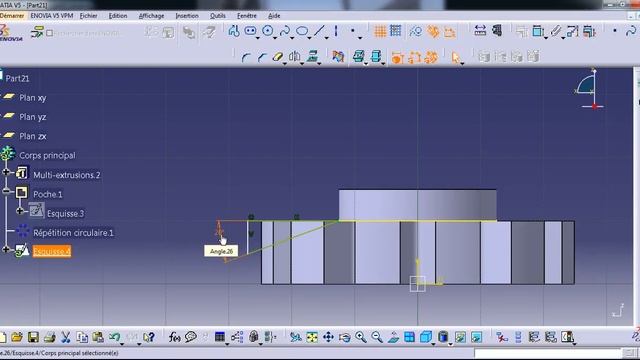The height and width of the screenshot is (360, 640).
Task: Open the Fenêtre menu
Action: (x=247, y=16)
